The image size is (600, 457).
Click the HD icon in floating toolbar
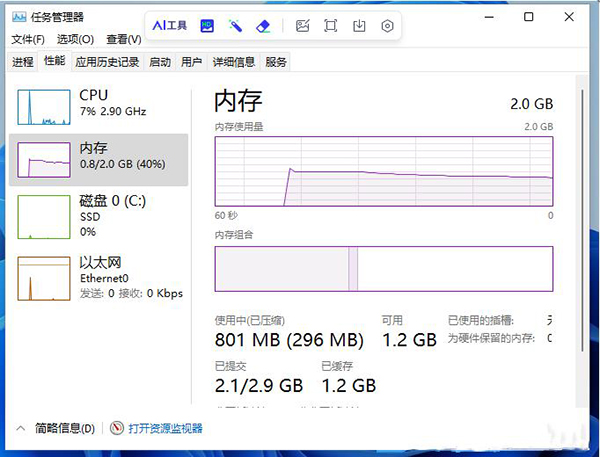point(208,25)
